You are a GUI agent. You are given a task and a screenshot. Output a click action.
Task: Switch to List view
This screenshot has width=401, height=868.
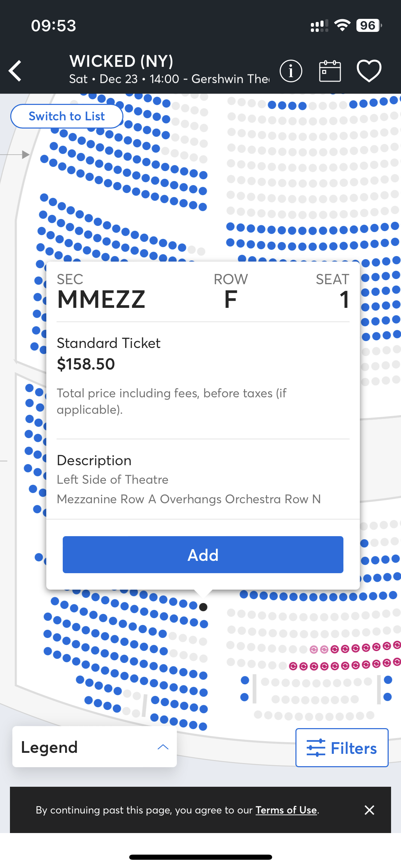67,116
